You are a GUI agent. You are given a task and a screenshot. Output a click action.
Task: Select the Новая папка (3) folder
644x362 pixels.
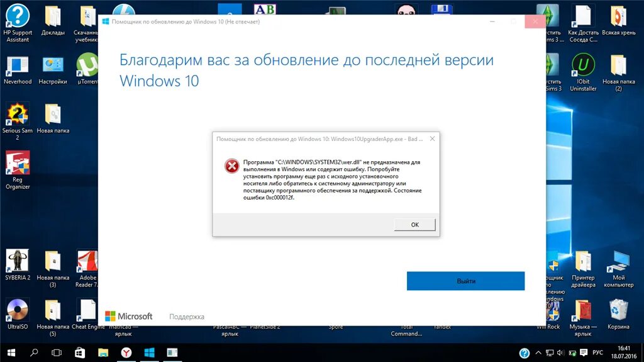(x=53, y=269)
